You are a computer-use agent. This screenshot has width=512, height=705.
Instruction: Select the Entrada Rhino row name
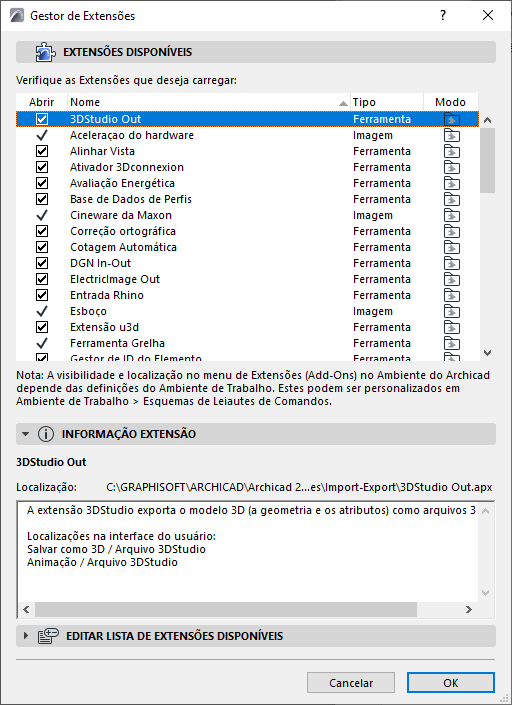tap(107, 295)
